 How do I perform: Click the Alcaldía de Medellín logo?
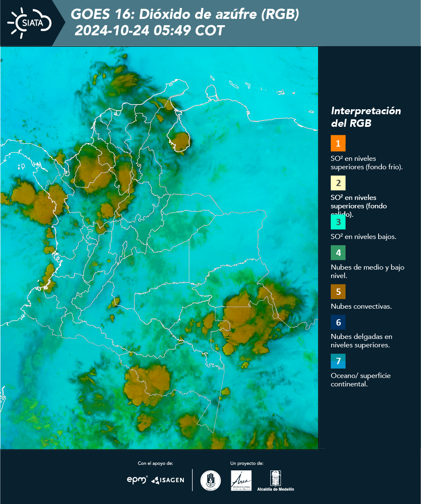point(276,481)
